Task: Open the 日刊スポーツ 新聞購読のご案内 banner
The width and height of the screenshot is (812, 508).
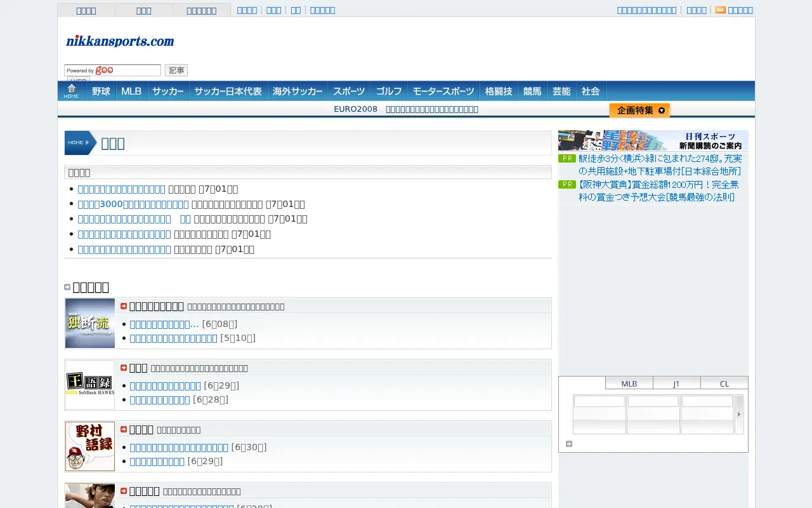Action: [653, 140]
